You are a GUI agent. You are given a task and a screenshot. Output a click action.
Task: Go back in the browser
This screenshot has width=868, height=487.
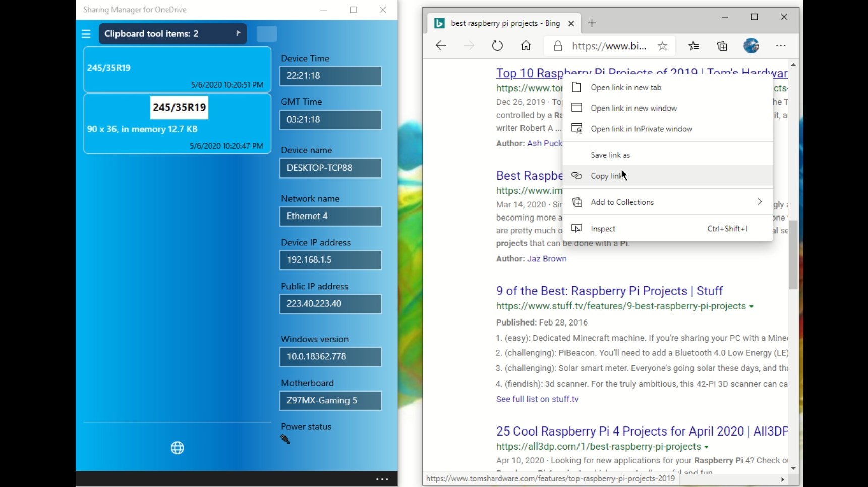pos(441,46)
